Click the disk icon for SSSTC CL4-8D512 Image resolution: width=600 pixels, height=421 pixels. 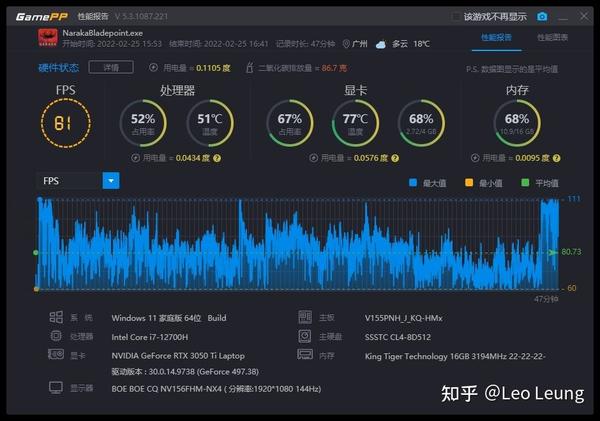click(x=305, y=336)
